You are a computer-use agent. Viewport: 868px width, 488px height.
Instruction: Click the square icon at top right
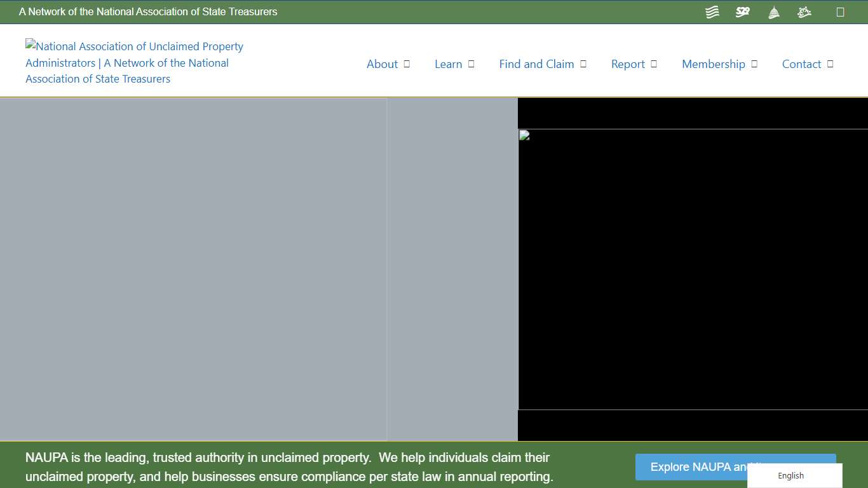point(841,11)
